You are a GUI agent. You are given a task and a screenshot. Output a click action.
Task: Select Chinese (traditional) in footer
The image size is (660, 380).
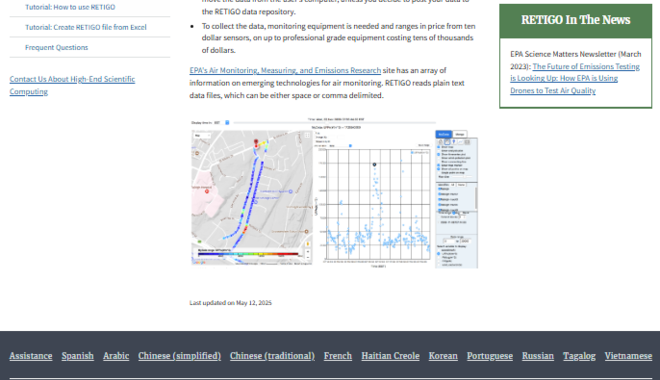point(272,356)
